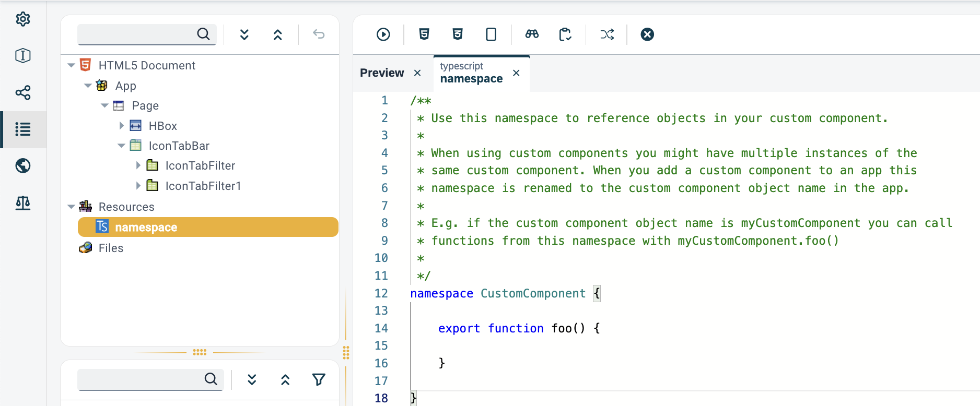Select the IconTabFilter tree item
Screen dimensions: 980x406
click(x=200, y=165)
